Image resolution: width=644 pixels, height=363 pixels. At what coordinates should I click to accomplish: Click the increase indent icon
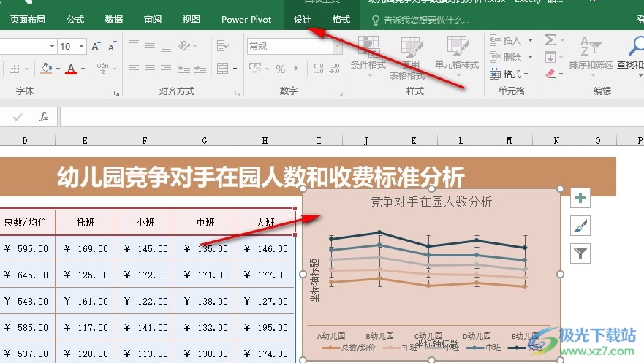click(200, 69)
